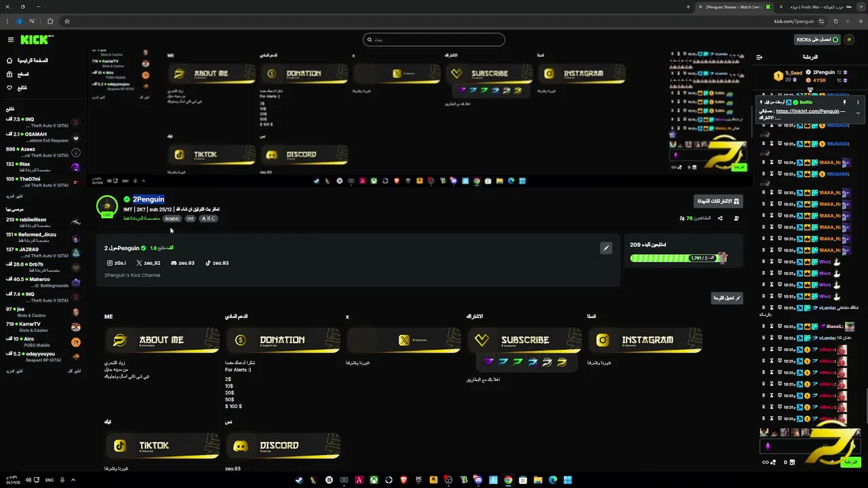Select the Arabic language tag

click(172, 218)
